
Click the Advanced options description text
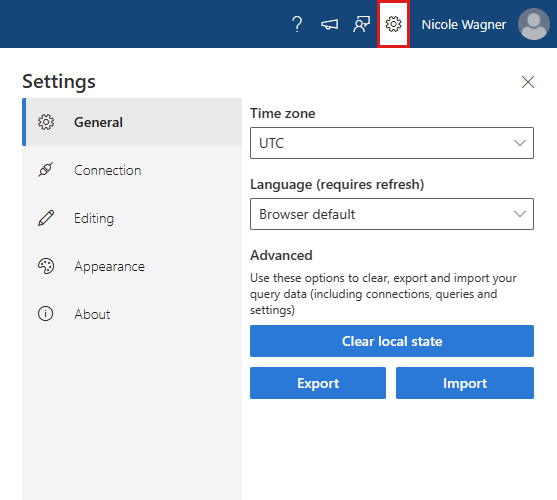[383, 294]
